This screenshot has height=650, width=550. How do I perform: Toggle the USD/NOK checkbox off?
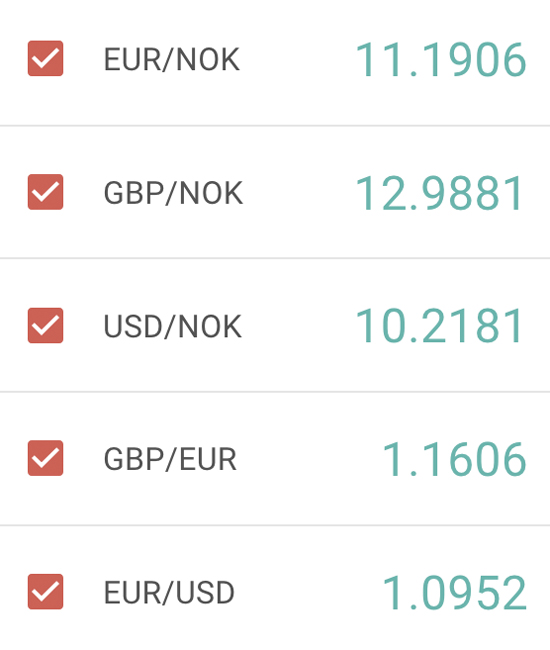46,325
